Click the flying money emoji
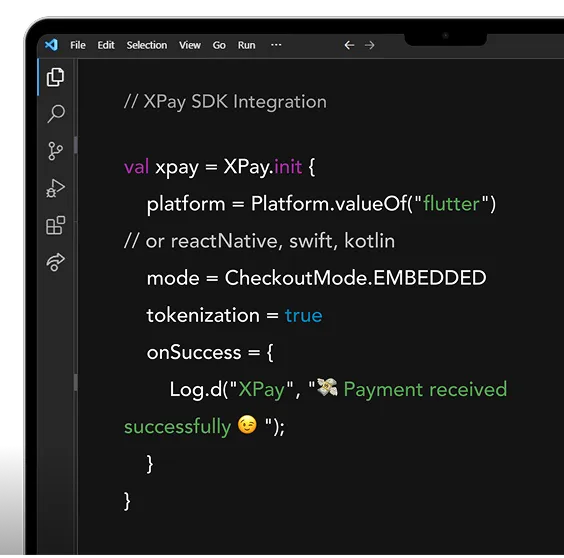 (327, 387)
